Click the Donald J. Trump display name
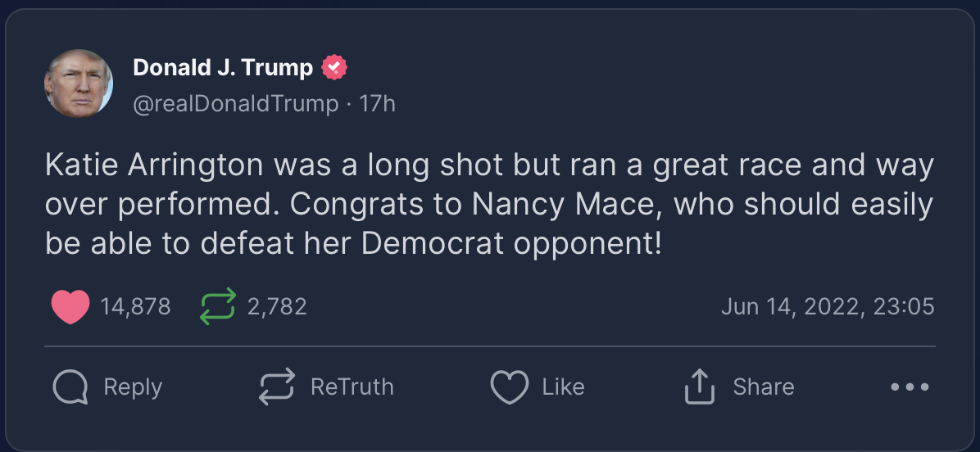The height and width of the screenshot is (452, 980). [x=223, y=68]
